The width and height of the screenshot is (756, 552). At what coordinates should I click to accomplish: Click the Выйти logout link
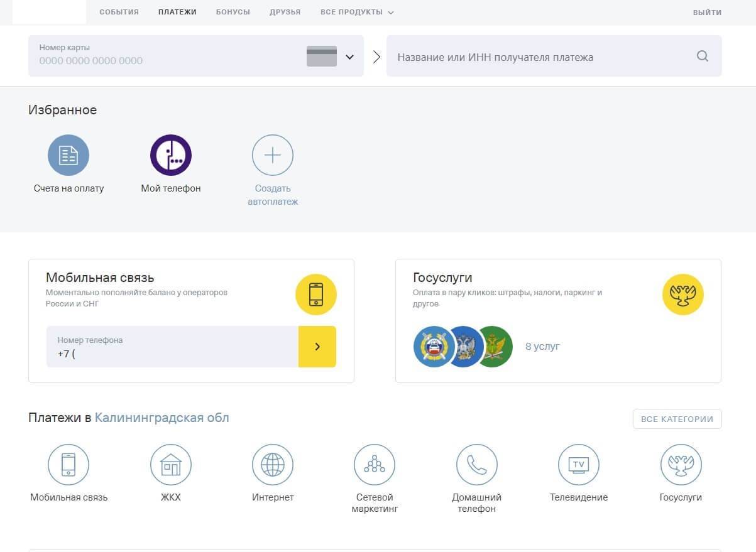707,12
